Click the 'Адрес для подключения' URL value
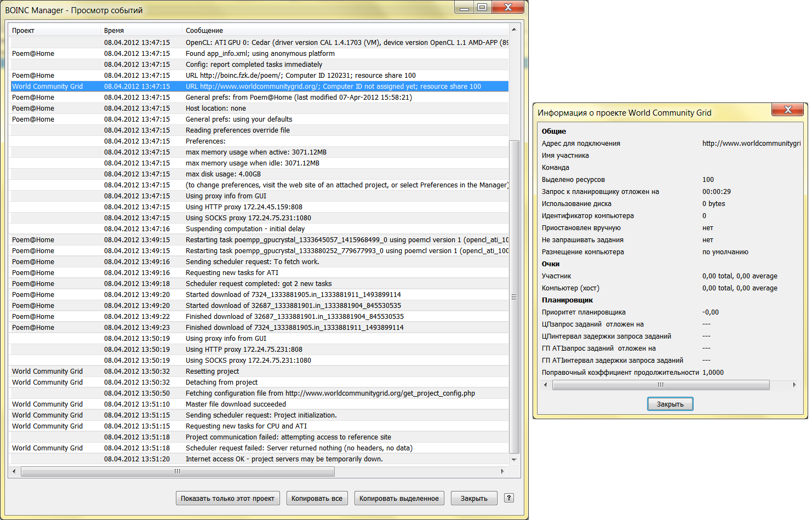The width and height of the screenshot is (812, 520). 751,143
